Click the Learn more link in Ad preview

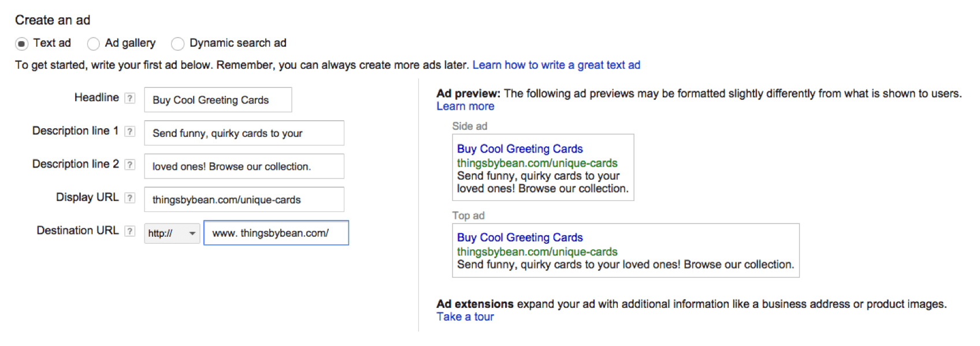tap(465, 106)
